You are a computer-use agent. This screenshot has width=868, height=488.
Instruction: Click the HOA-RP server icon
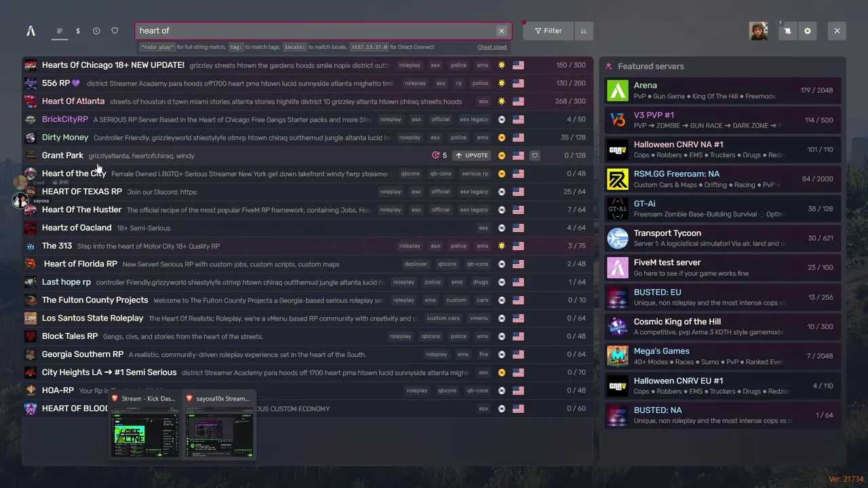coord(31,390)
